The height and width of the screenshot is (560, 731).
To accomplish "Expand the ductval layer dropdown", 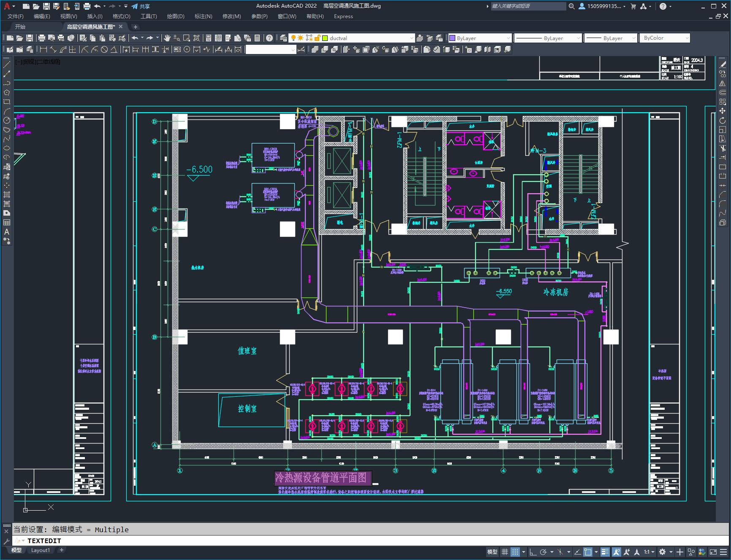I will 412,38.
